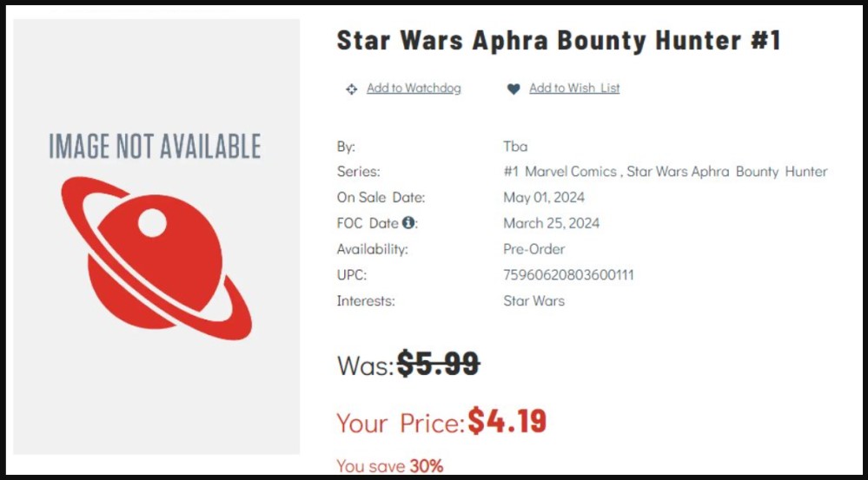Viewport: 868px width, 480px height.
Task: Click the UPC number 75960620803600111
Action: pyautogui.click(x=568, y=275)
